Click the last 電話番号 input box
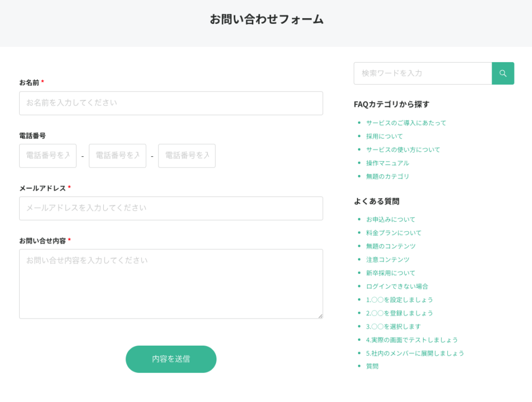Viewport: 532px width, 402px height. pyautogui.click(x=187, y=156)
